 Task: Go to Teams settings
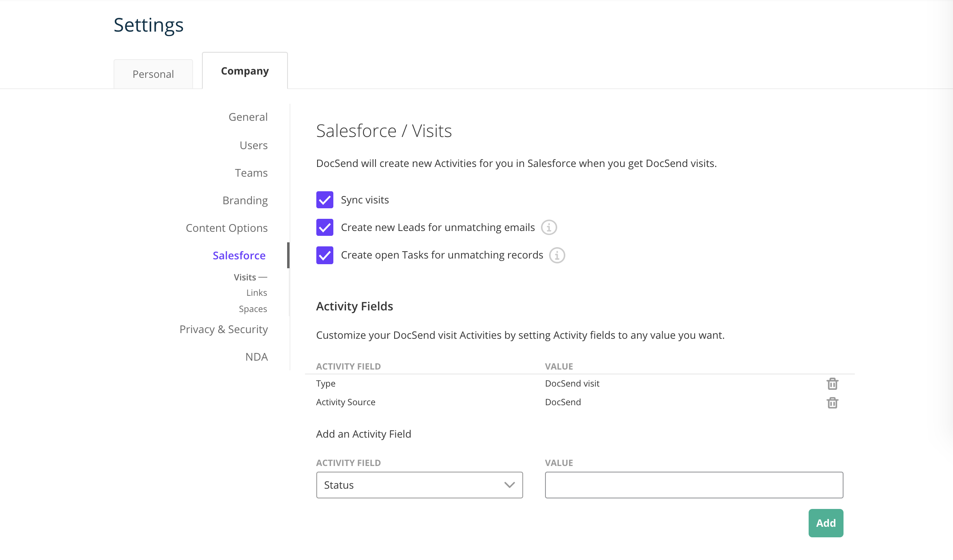pyautogui.click(x=251, y=173)
